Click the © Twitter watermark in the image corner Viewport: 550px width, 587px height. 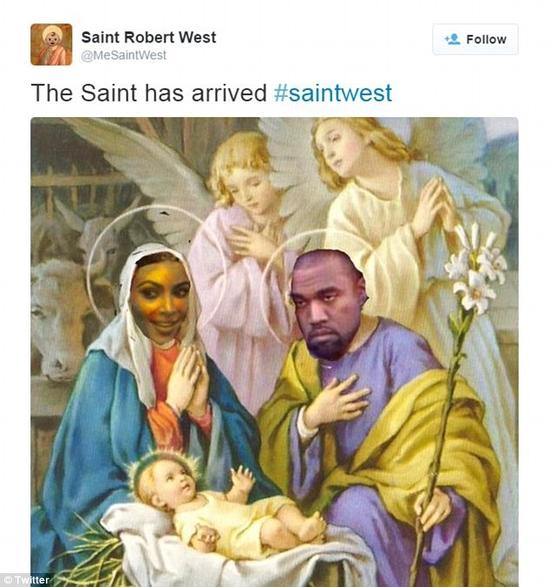25,580
